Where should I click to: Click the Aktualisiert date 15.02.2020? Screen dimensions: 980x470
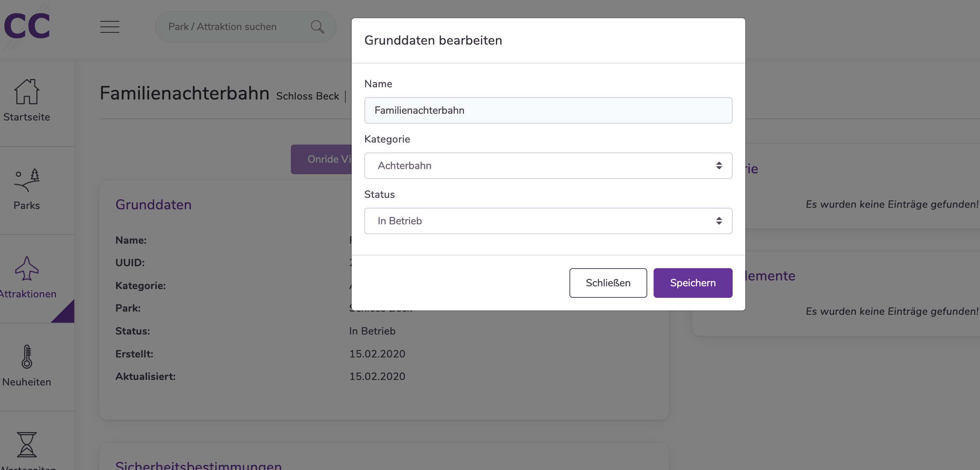click(x=377, y=376)
